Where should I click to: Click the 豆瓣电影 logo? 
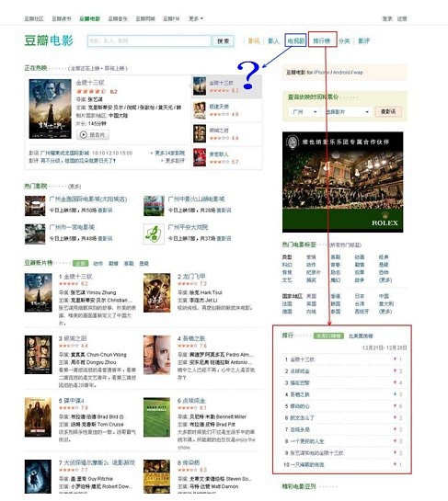tap(49, 40)
